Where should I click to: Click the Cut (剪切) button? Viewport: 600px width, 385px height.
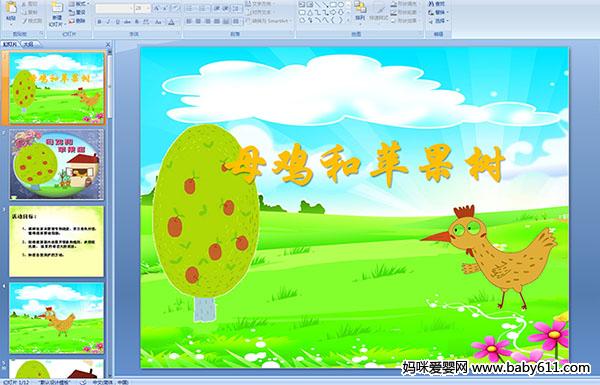pos(29,4)
